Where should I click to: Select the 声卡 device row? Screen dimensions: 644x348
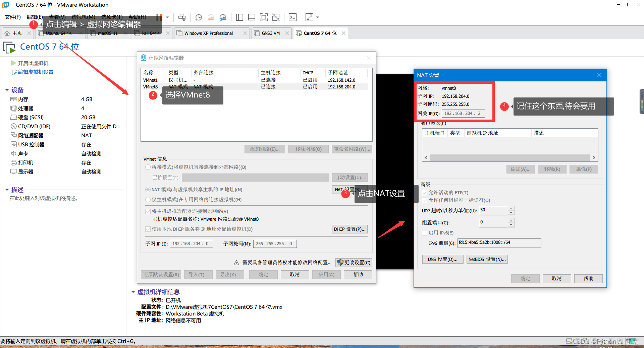65,153
